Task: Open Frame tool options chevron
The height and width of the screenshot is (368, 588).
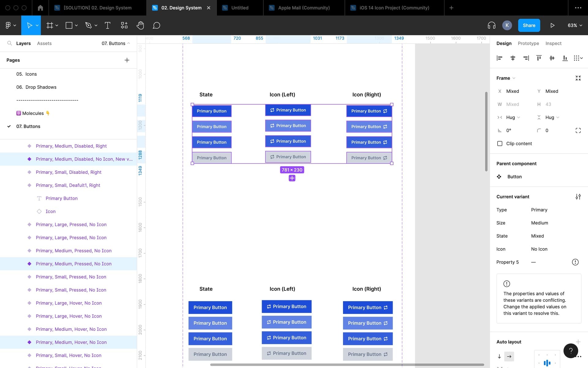Action: point(57,25)
